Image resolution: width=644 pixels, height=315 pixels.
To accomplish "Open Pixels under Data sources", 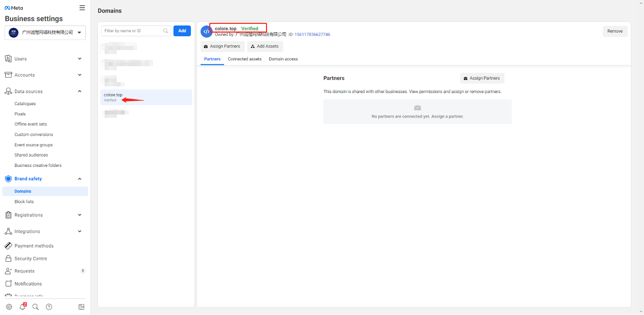I will (20, 114).
